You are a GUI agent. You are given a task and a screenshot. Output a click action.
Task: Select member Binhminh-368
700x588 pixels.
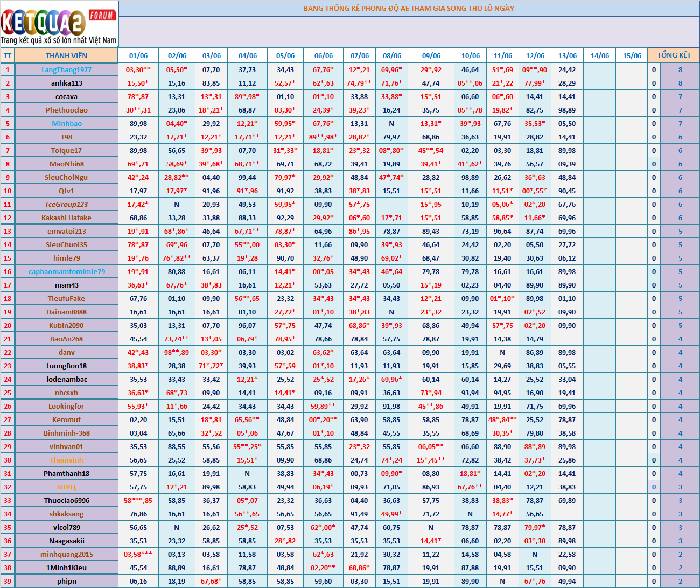(x=66, y=433)
